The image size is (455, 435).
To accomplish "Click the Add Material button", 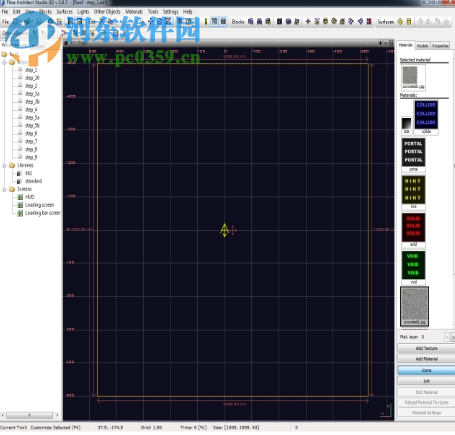I will point(426,359).
